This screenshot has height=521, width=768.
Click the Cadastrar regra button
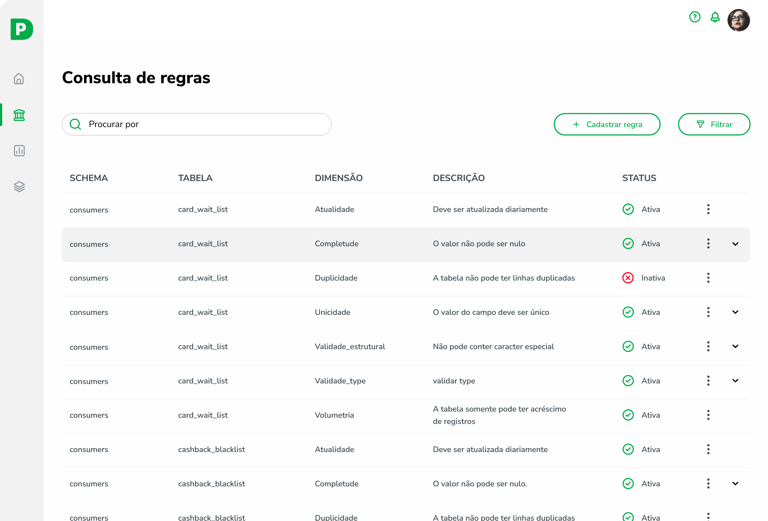(x=607, y=124)
